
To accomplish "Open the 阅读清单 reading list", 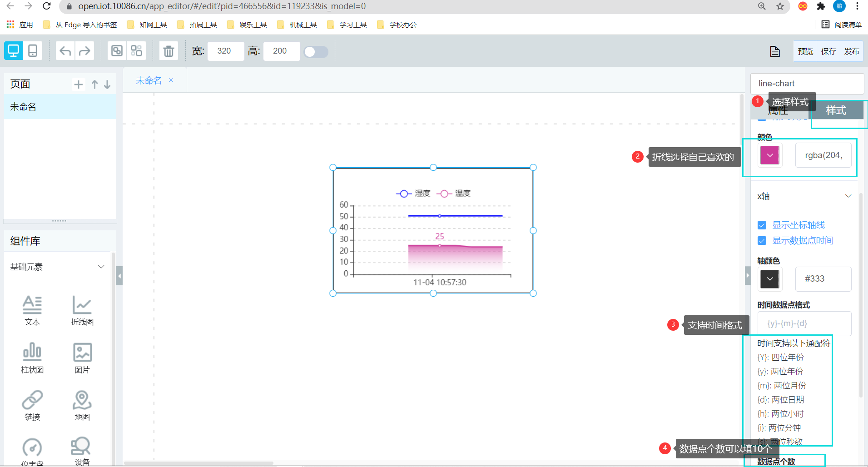I will coord(842,25).
